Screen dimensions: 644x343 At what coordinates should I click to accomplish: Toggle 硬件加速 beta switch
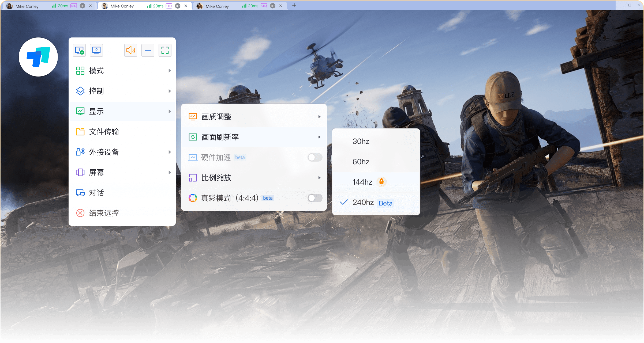point(315,157)
